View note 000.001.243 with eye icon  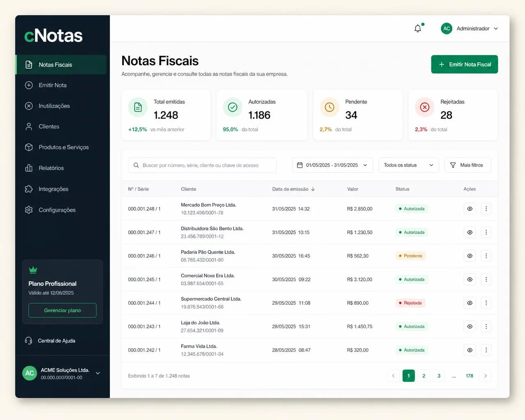470,326
